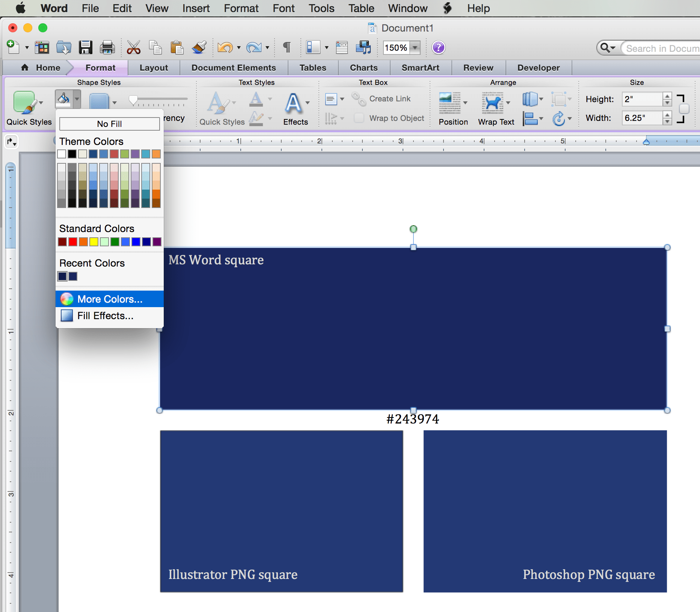Screen dimensions: 700x612
Task: Click the Reorder objects icon
Action: click(x=530, y=99)
